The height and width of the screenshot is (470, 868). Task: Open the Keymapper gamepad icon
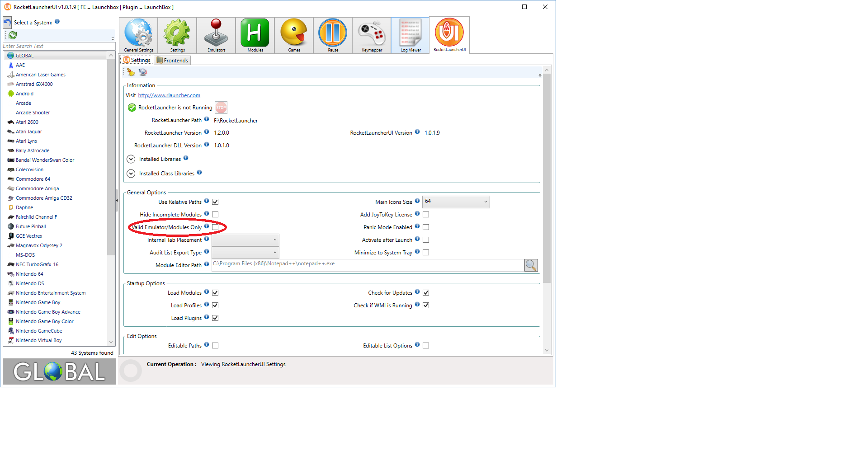click(372, 35)
